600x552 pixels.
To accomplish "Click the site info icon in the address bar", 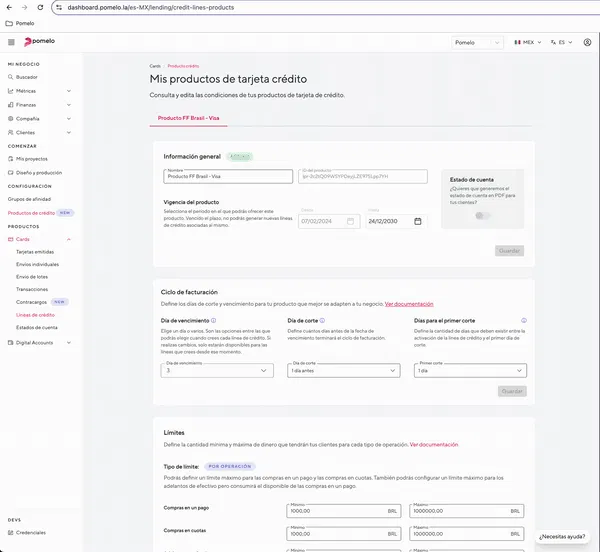I will tap(59, 7).
